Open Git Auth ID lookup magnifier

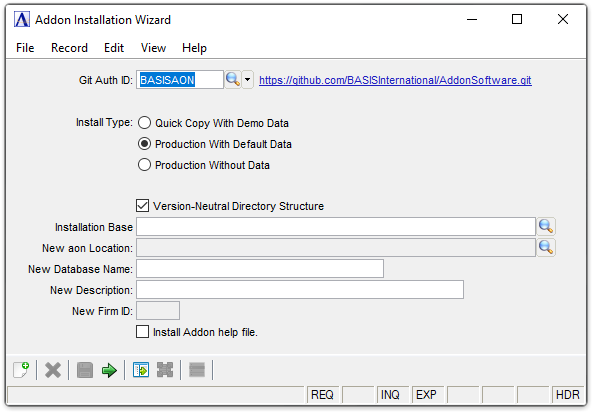point(233,80)
